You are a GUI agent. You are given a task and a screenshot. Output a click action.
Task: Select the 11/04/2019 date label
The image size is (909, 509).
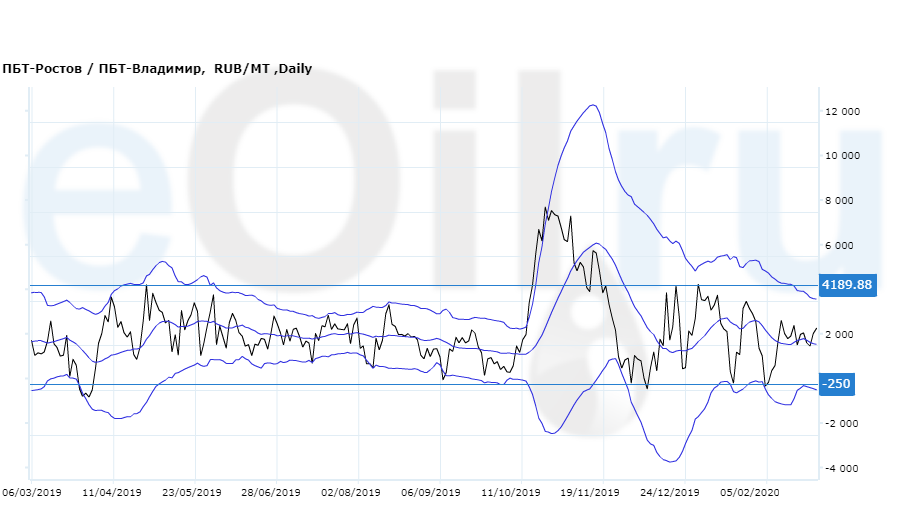[112, 492]
